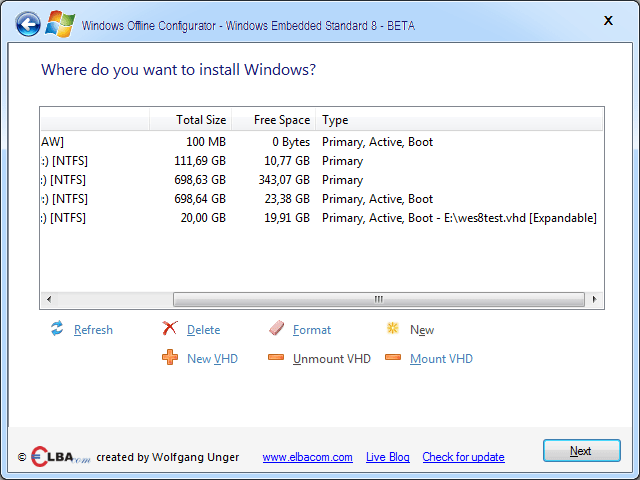Viewport: 640px width, 480px height.
Task: Click the 19,91 GB free space cell
Action: [x=287, y=218]
